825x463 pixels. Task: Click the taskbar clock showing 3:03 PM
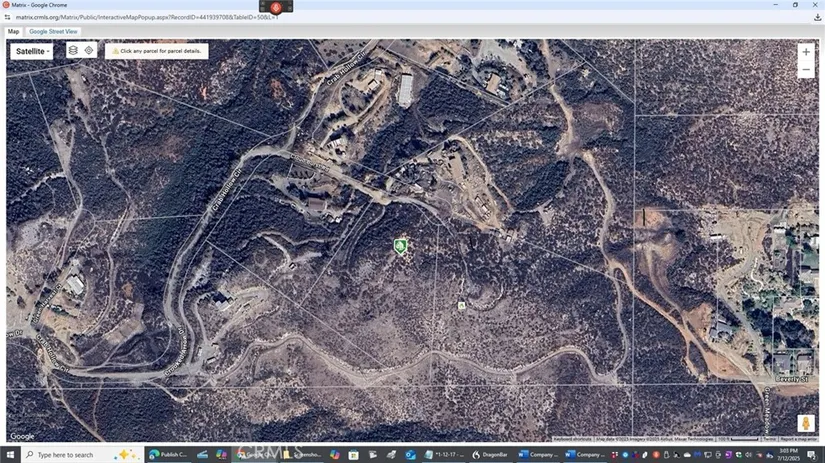(x=789, y=454)
